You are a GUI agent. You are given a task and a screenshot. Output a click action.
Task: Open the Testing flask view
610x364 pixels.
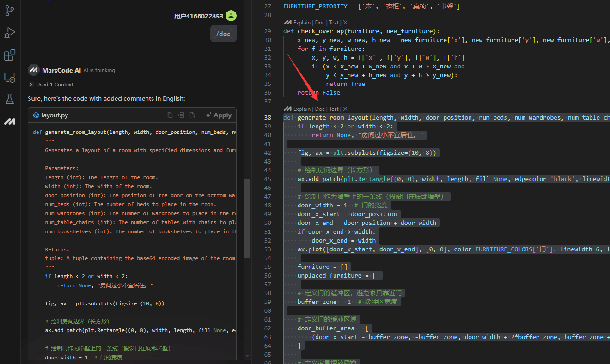[9, 99]
